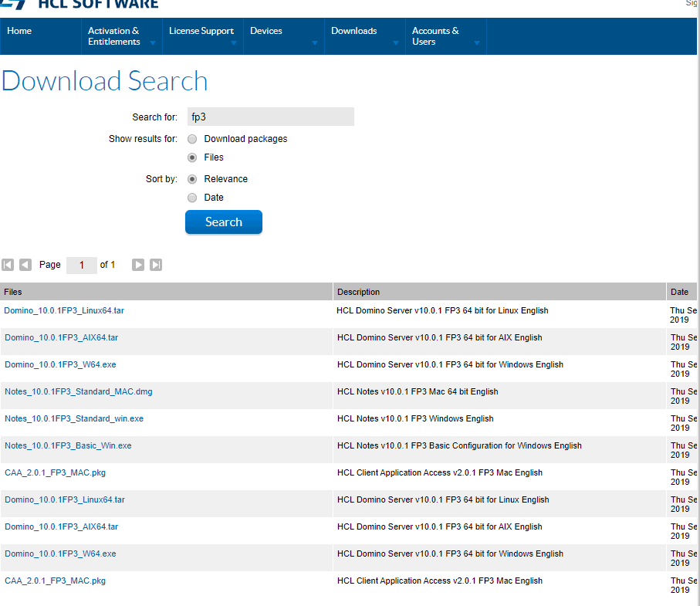Select the 'HCL Notes v10.0.1 FP3 Windows English' description

(416, 418)
